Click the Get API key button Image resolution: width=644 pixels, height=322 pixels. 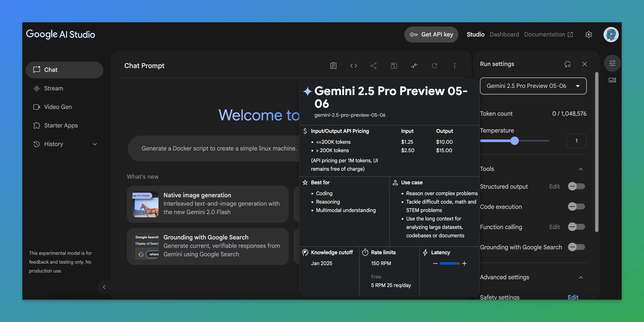click(431, 35)
